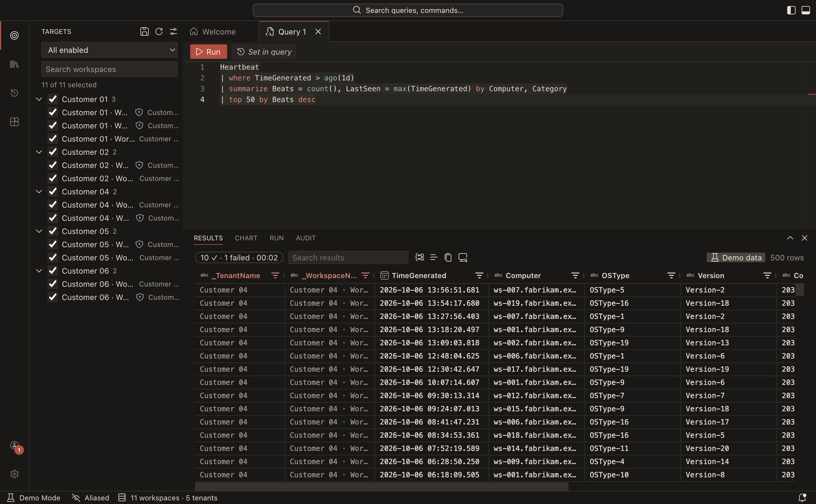Click the Search workspaces field
This screenshot has height=504, width=816.
point(109,69)
